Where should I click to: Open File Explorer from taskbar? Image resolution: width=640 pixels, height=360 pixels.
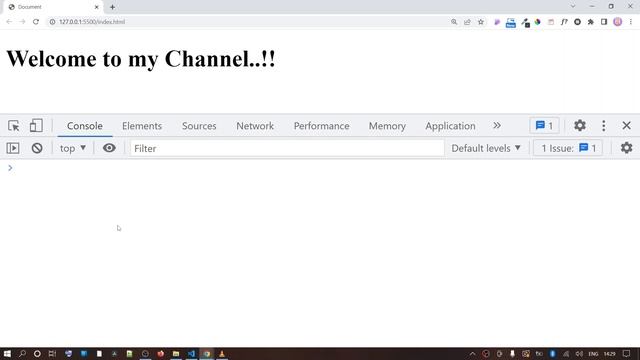pos(176,354)
